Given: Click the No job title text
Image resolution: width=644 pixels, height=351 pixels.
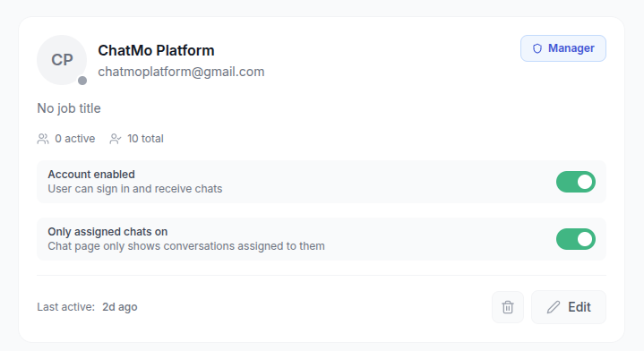Looking at the screenshot, I should tap(69, 108).
